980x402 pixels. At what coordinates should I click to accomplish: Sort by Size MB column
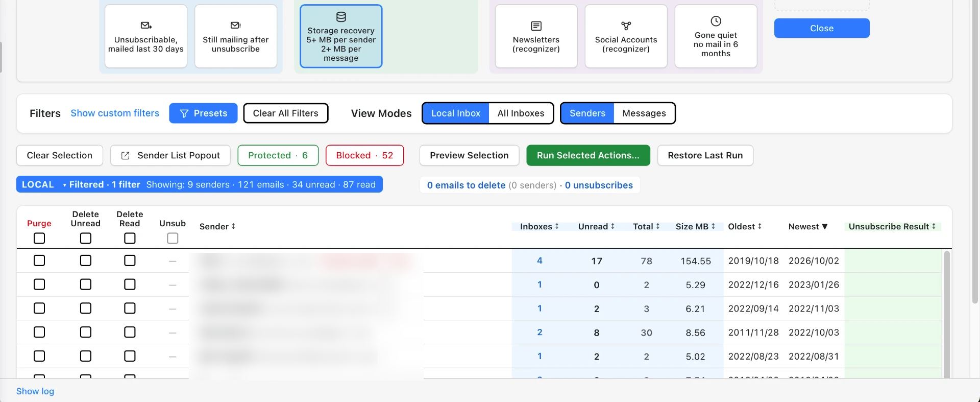point(695,226)
